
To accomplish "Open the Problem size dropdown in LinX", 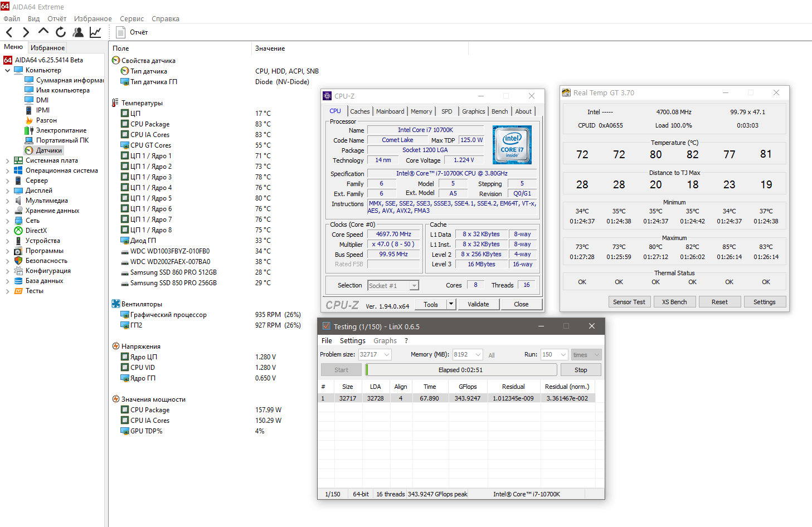I will coord(387,355).
